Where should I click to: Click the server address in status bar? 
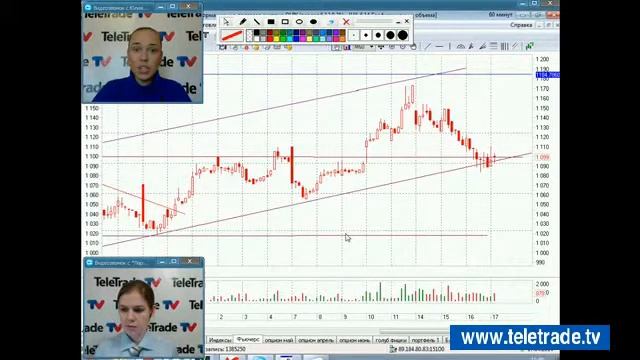(422, 349)
